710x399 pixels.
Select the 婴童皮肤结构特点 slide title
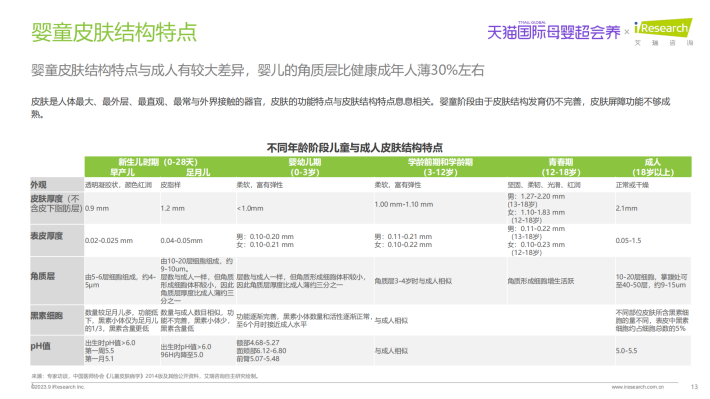coord(114,32)
